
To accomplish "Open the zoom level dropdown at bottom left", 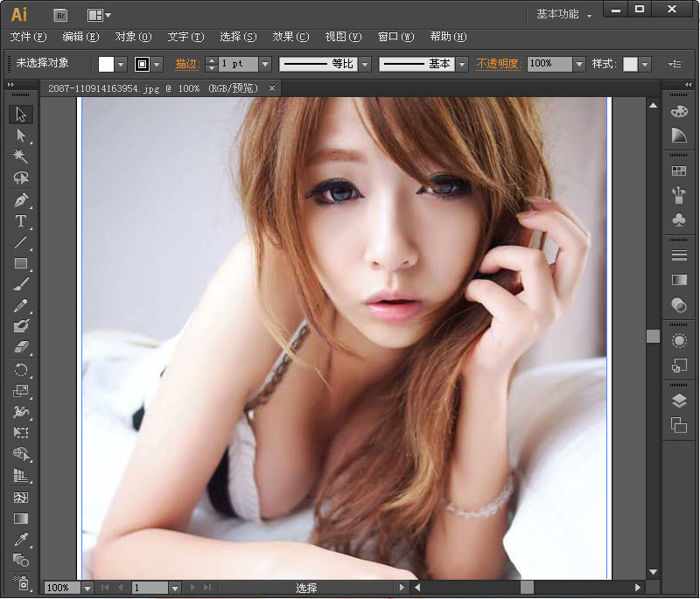I will pos(86,588).
